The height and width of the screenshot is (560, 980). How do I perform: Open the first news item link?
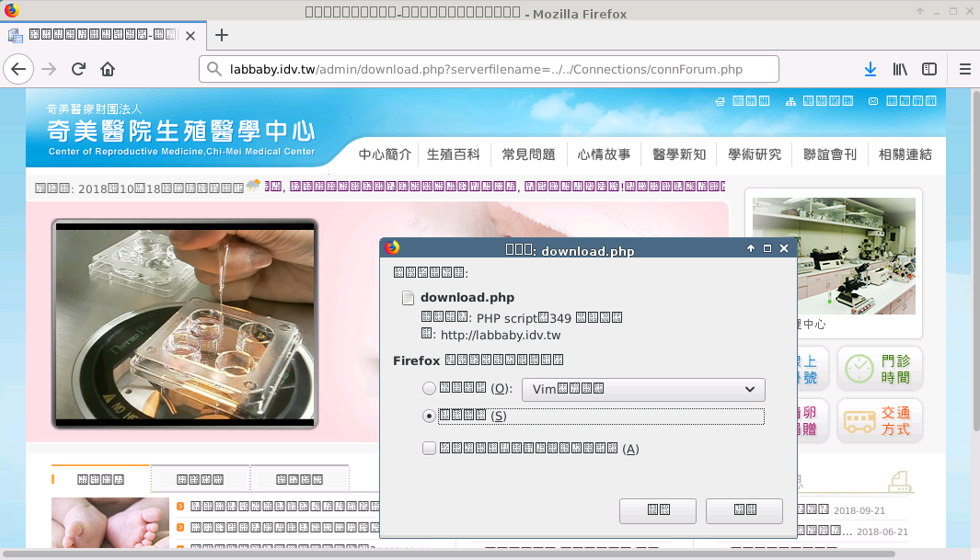[284, 507]
